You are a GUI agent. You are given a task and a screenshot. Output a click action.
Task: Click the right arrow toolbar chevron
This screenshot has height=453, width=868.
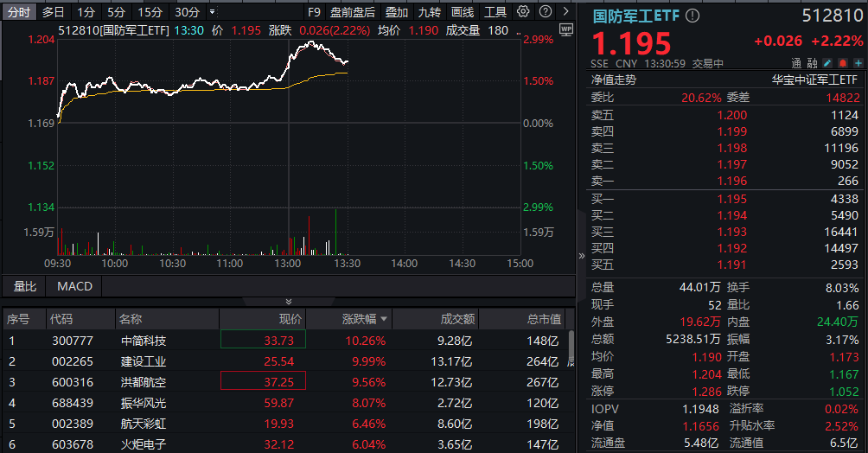pos(565,11)
